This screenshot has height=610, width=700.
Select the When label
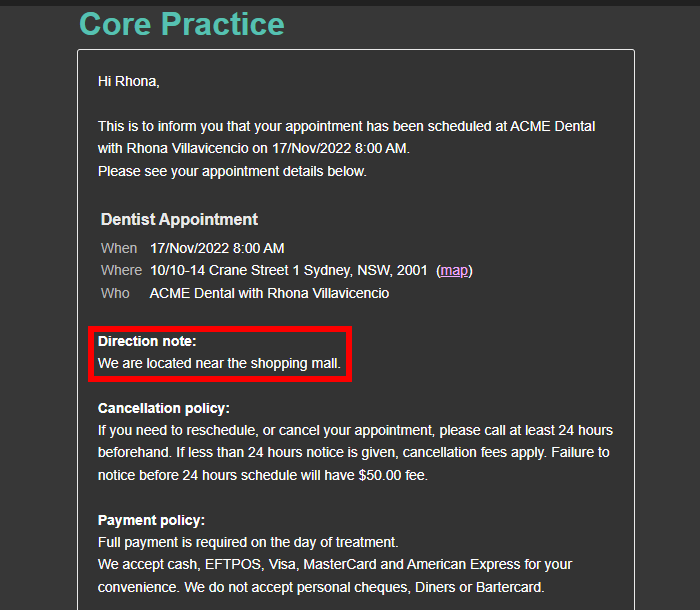click(119, 248)
